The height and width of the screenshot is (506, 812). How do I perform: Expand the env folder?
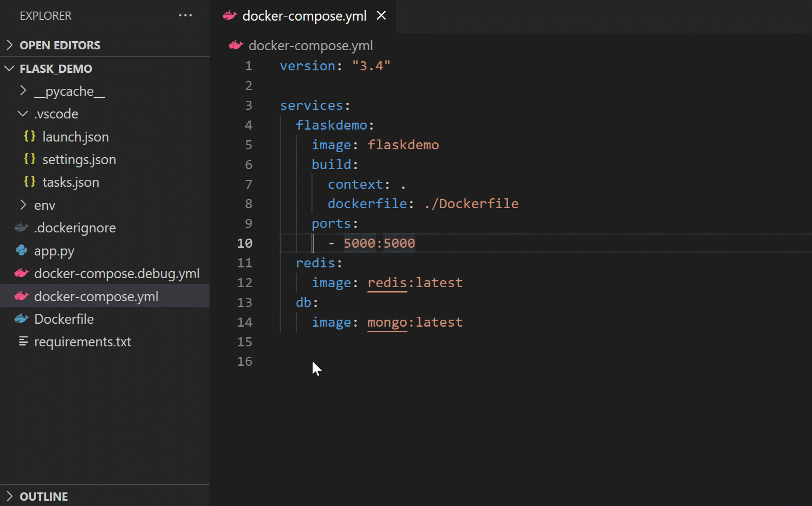click(23, 205)
